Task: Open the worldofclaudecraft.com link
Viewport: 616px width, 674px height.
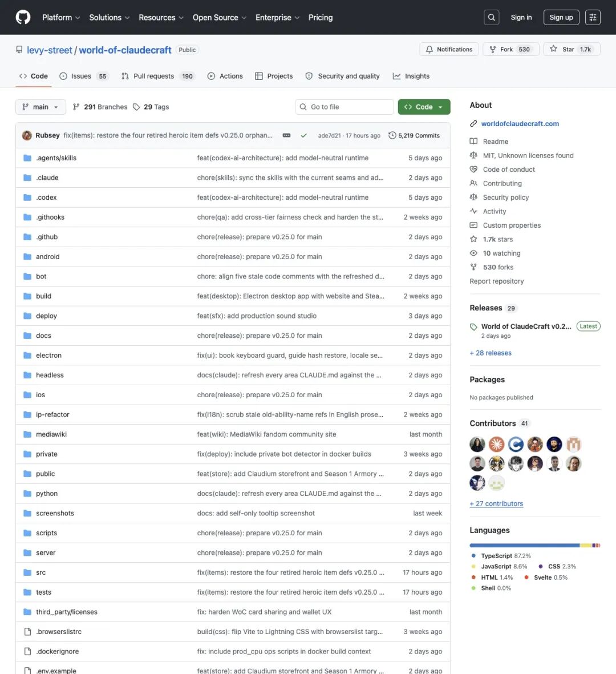Action: [x=520, y=124]
